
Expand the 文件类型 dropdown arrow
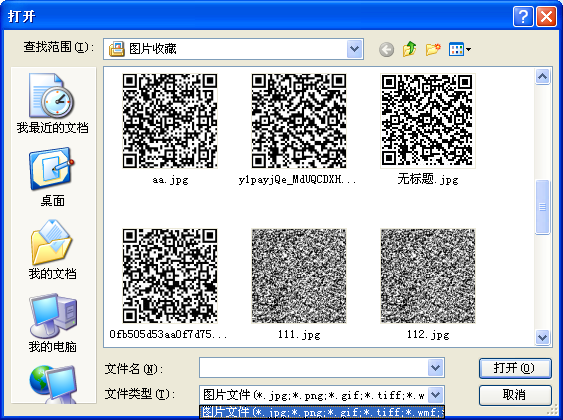pos(436,395)
